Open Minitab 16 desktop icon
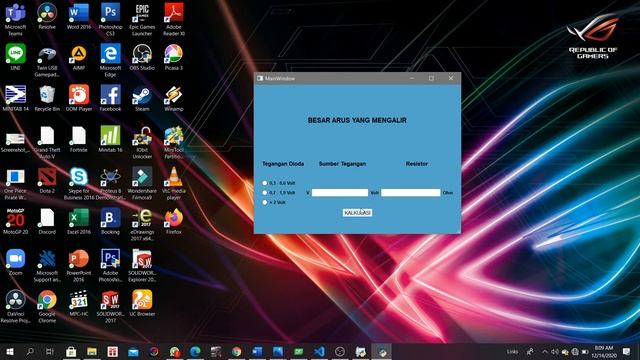The image size is (640, 360). [x=110, y=139]
